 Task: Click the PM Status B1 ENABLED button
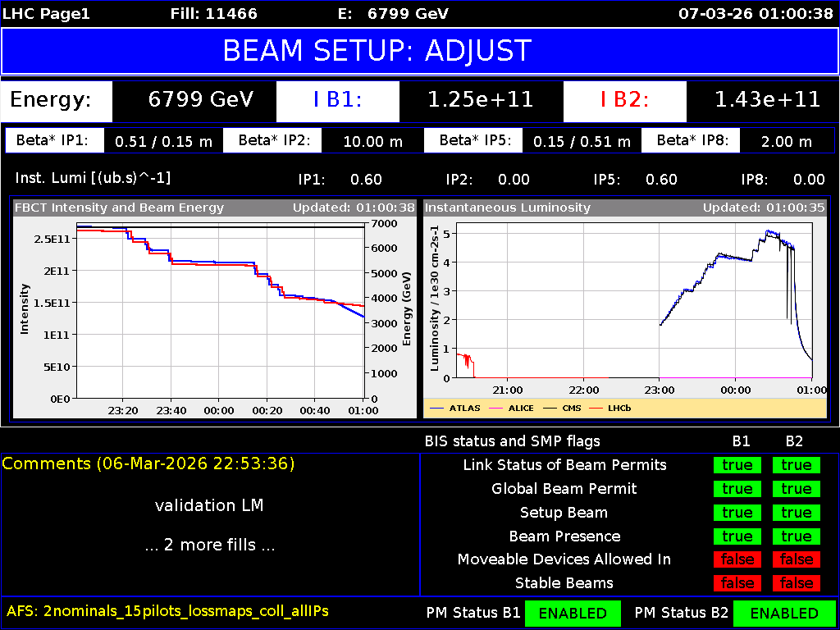[x=573, y=613]
